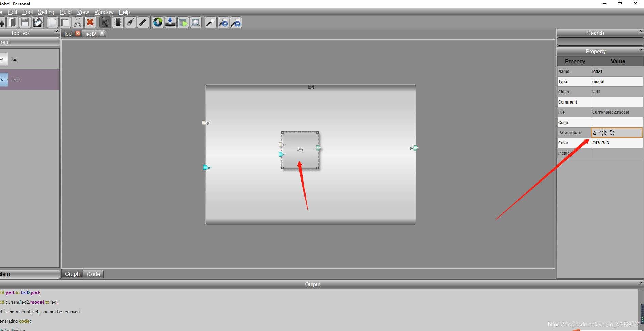This screenshot has width=644, height=331.
Task: Open the Window menu
Action: (x=104, y=12)
